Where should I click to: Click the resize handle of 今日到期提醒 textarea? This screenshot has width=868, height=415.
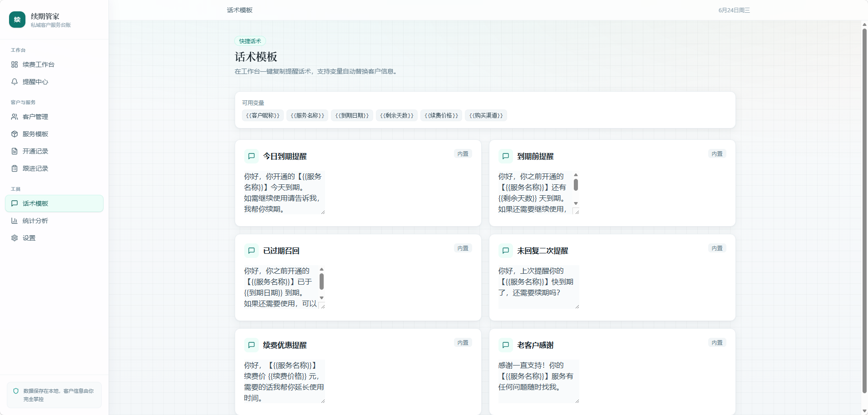[x=323, y=212]
